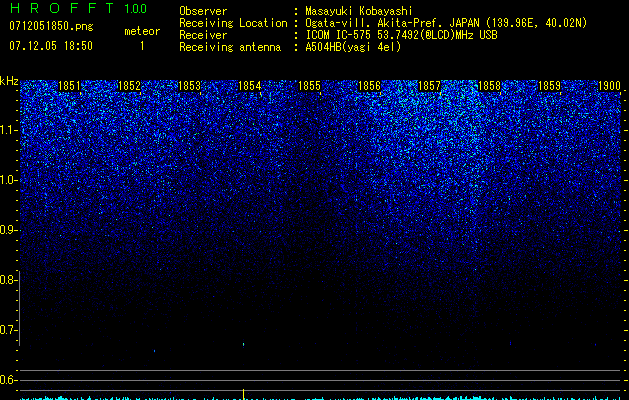Image resolution: width=629 pixels, height=400 pixels.
Task: Click the Receiving Location label
Action: point(233,23)
